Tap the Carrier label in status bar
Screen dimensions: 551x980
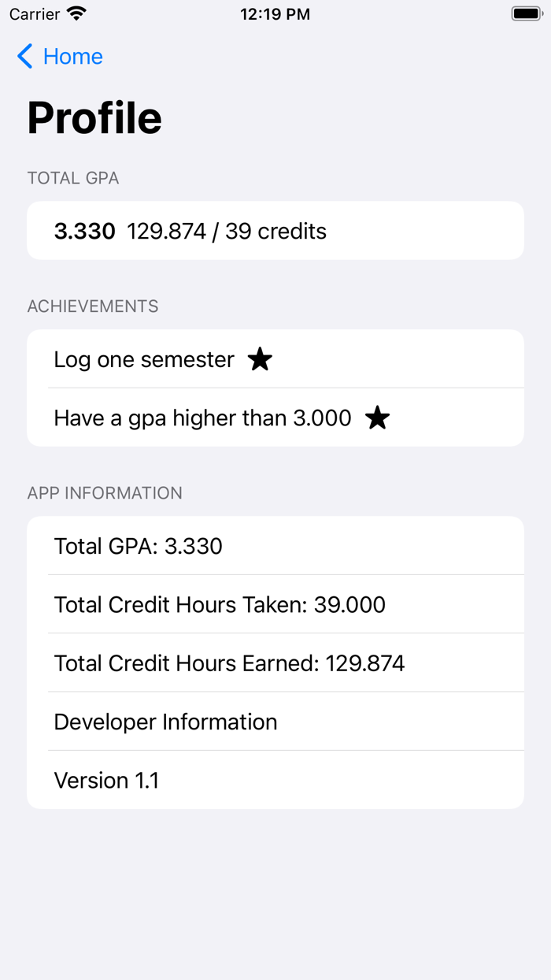tap(32, 13)
